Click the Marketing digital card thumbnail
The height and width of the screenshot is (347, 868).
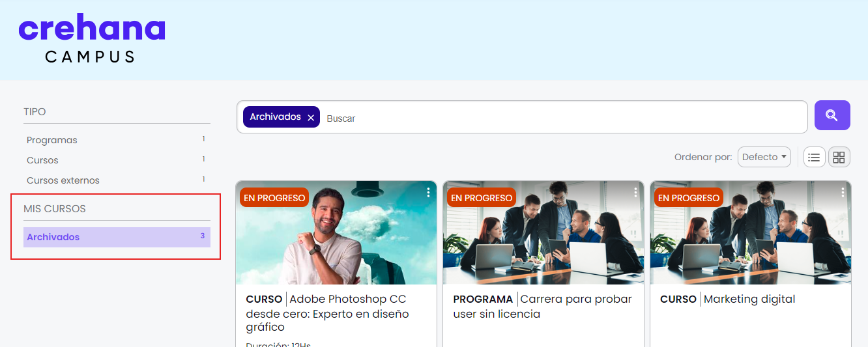coord(751,232)
